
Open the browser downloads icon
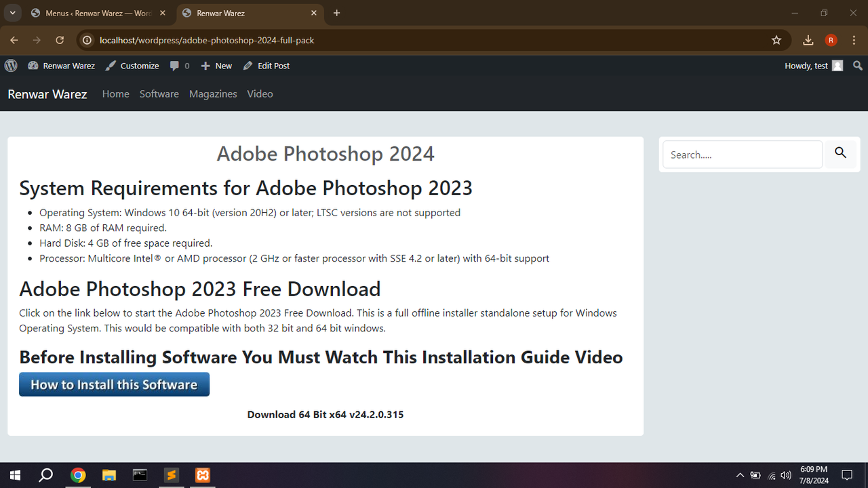point(808,40)
